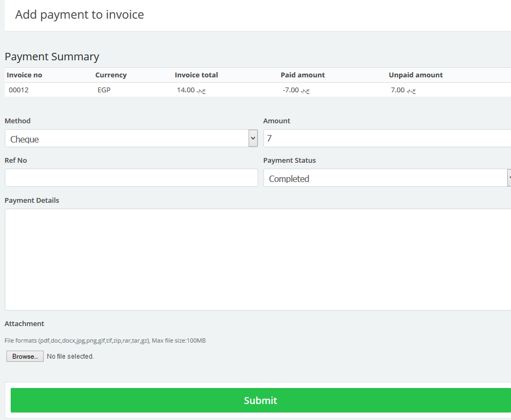Click the EGP currency cell

(104, 90)
